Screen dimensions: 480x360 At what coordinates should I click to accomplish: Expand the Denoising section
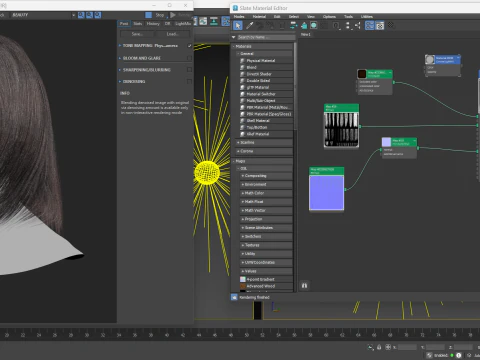(x=120, y=81)
